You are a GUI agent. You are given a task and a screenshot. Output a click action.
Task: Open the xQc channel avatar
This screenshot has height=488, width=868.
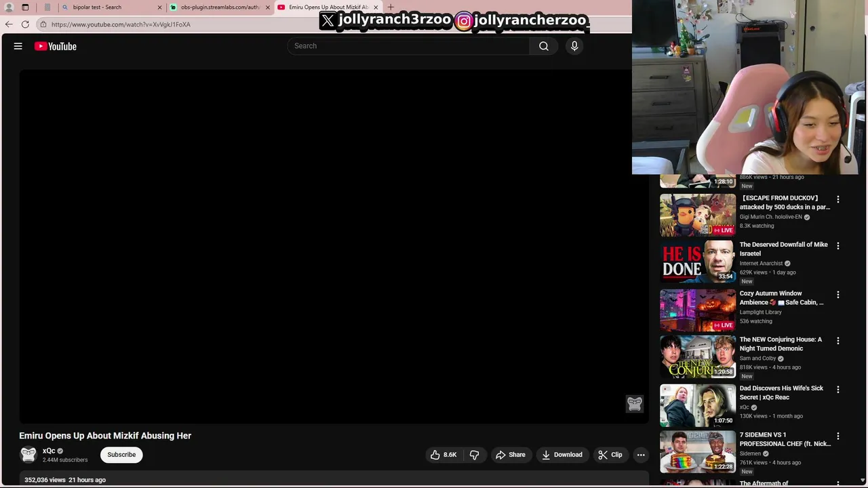point(28,455)
